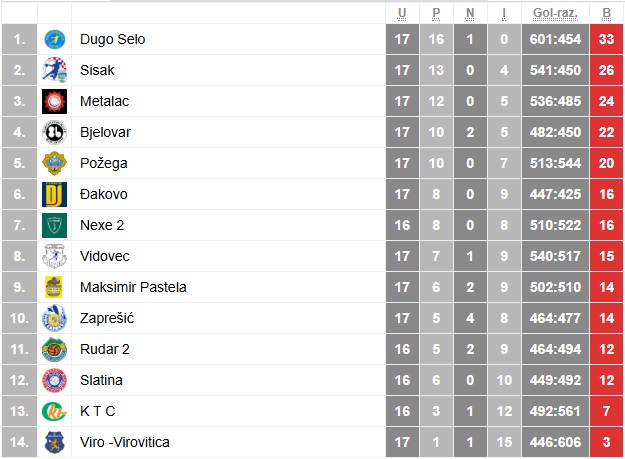Click the Viro-Virovitica lion crest

click(54, 442)
